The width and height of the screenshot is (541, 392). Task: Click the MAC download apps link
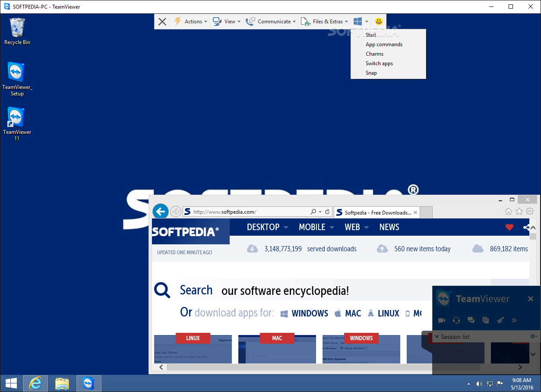pyautogui.click(x=348, y=313)
